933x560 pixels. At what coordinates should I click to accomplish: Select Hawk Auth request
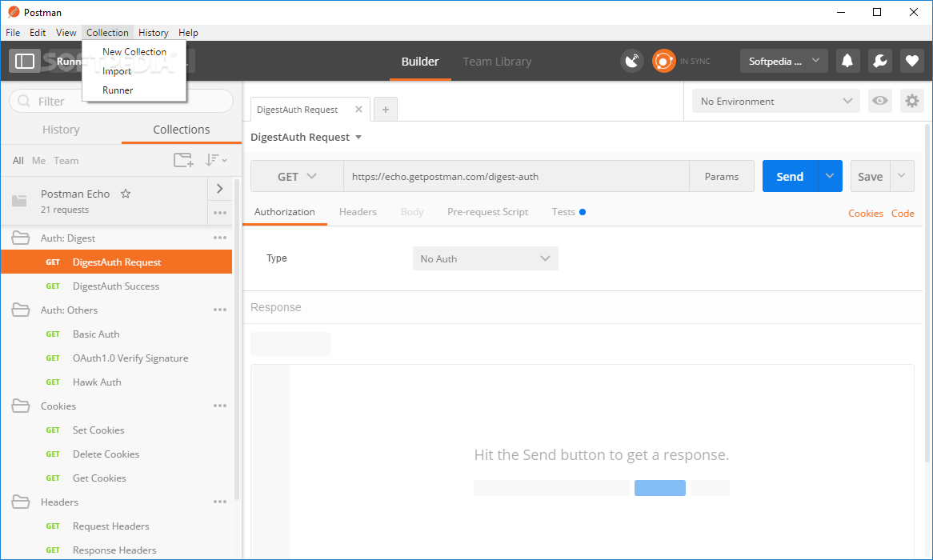coord(117,382)
